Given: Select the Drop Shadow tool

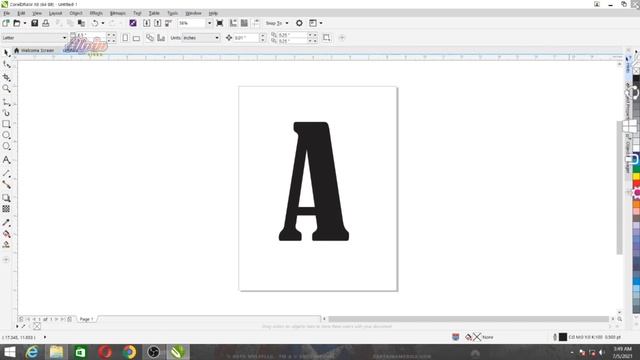Looking at the screenshot, I should click(x=7, y=198).
